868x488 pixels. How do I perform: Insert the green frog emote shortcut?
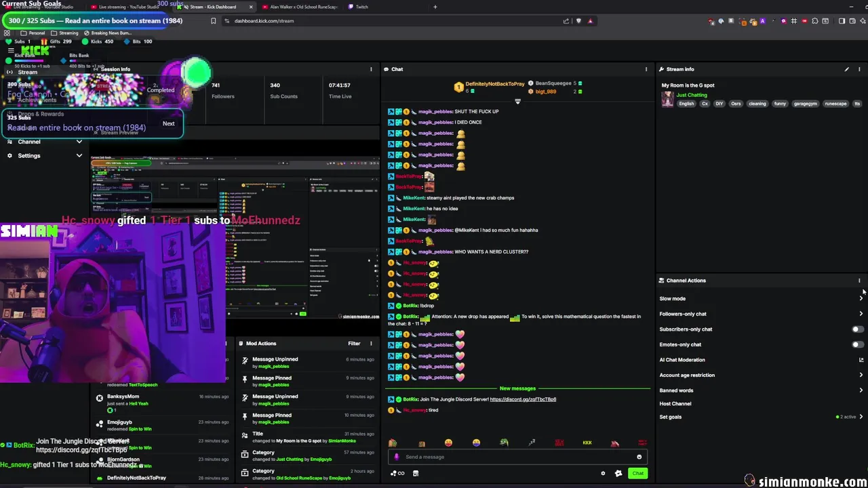(x=504, y=443)
